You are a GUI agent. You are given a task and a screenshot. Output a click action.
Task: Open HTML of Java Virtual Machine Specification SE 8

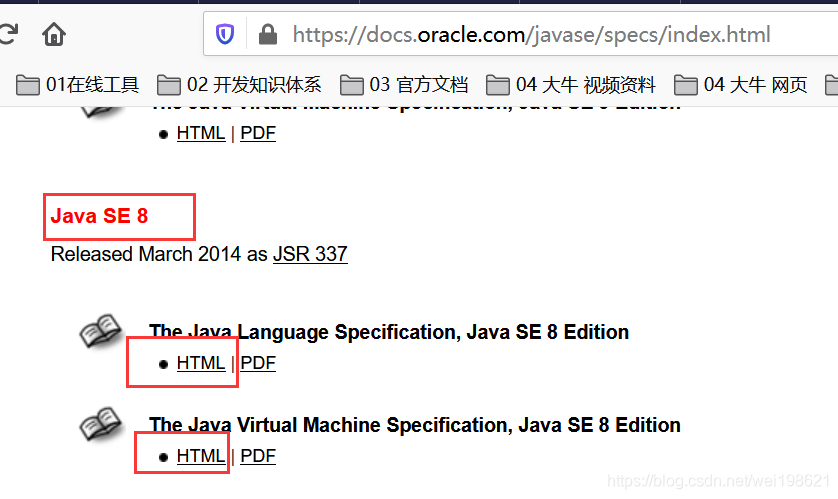coord(201,456)
